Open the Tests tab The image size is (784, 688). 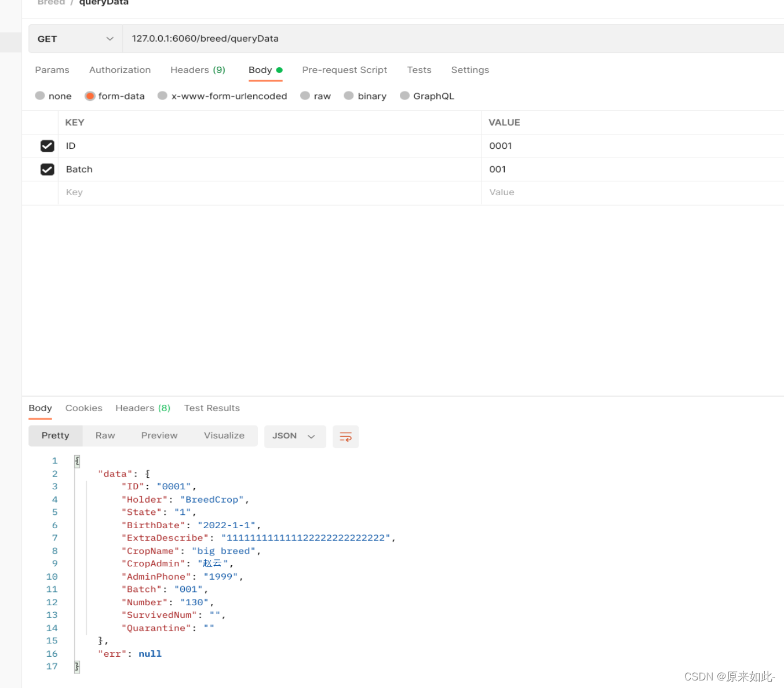(x=419, y=70)
